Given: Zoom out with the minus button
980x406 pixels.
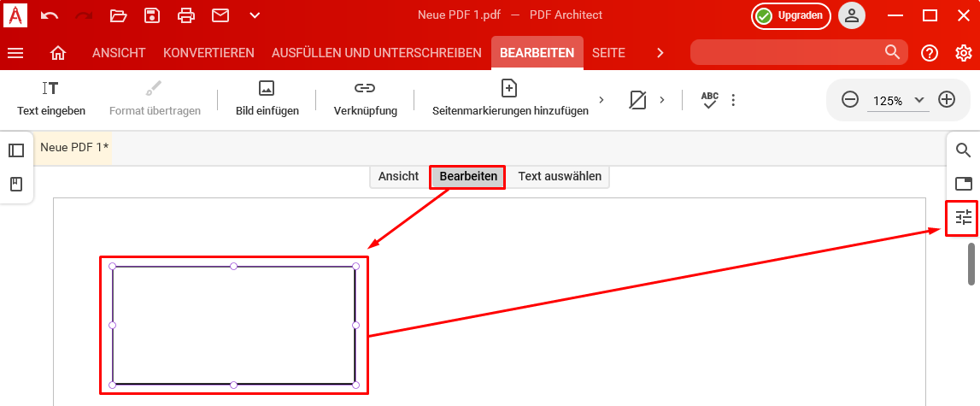Looking at the screenshot, I should tap(850, 99).
